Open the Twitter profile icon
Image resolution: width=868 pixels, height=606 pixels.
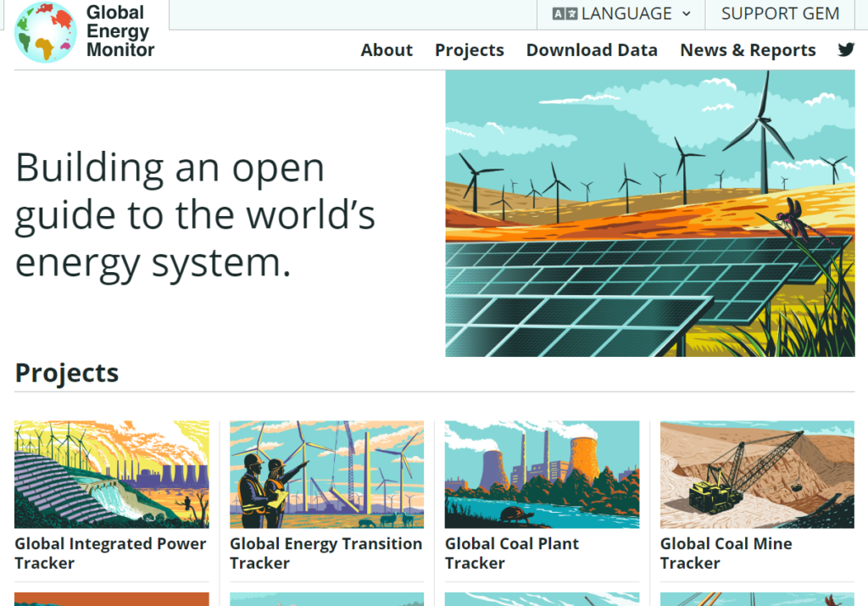coord(846,49)
